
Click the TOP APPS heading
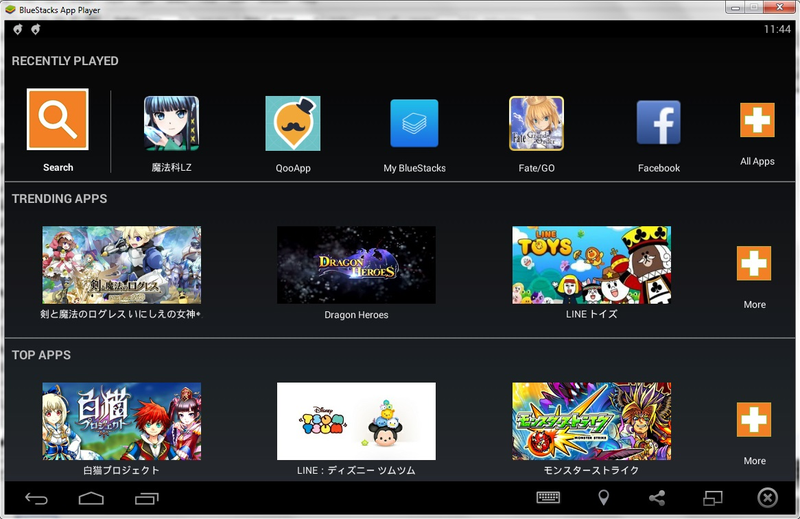(41, 355)
